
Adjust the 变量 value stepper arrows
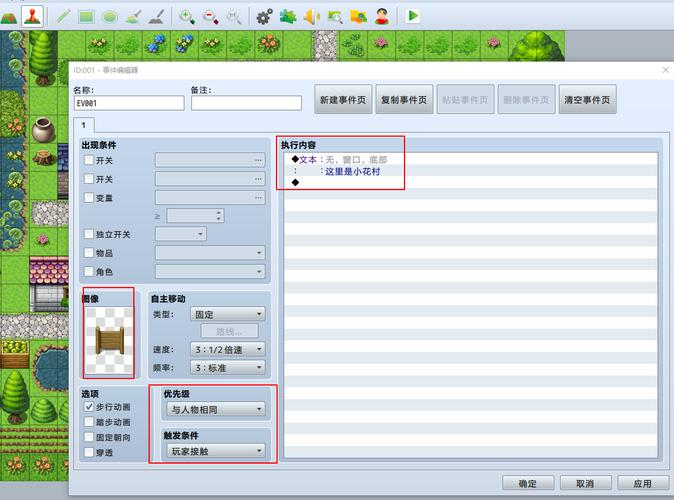coord(219,215)
